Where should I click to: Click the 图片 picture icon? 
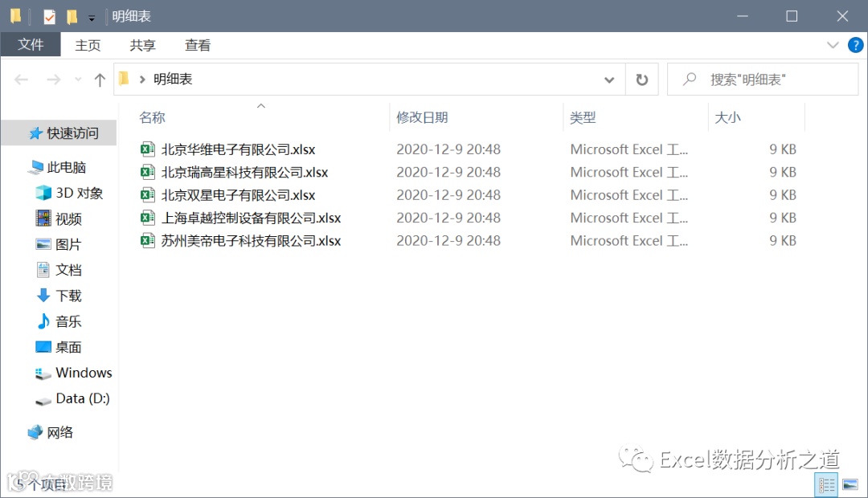pyautogui.click(x=43, y=244)
